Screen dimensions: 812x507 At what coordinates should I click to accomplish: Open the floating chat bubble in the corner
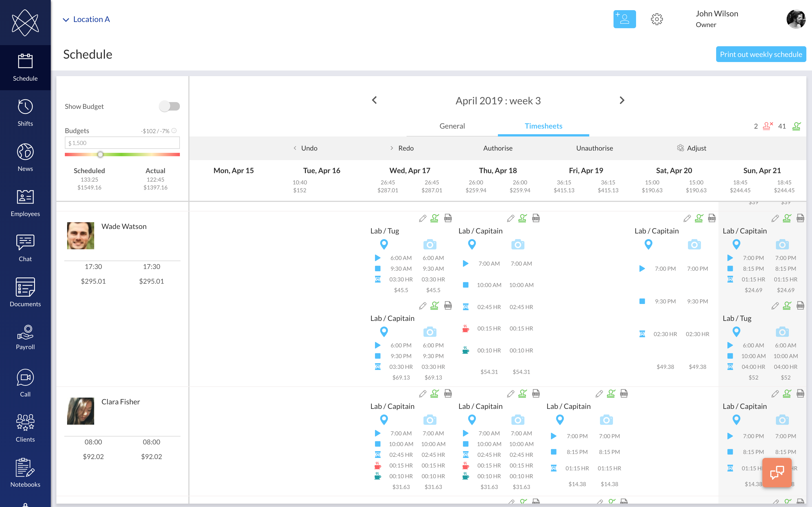777,473
